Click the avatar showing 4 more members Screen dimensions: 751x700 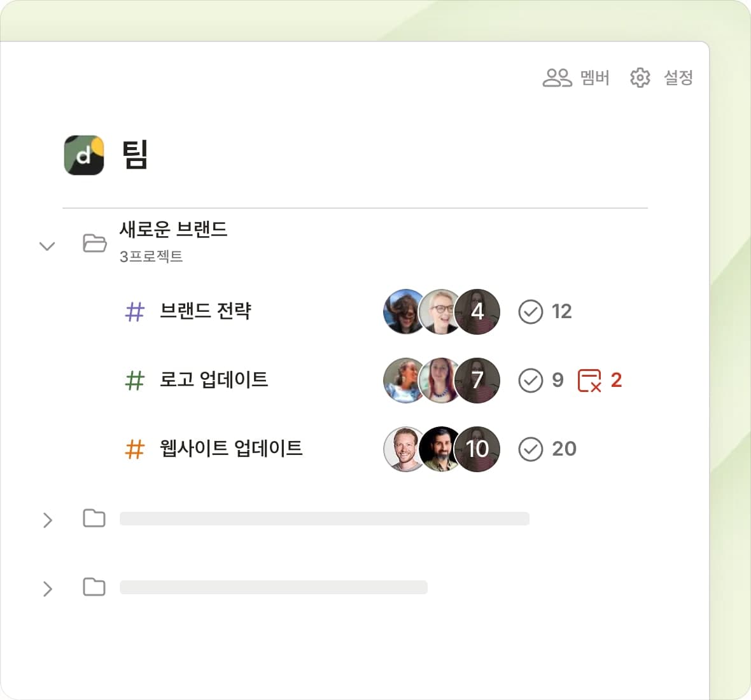(x=477, y=312)
